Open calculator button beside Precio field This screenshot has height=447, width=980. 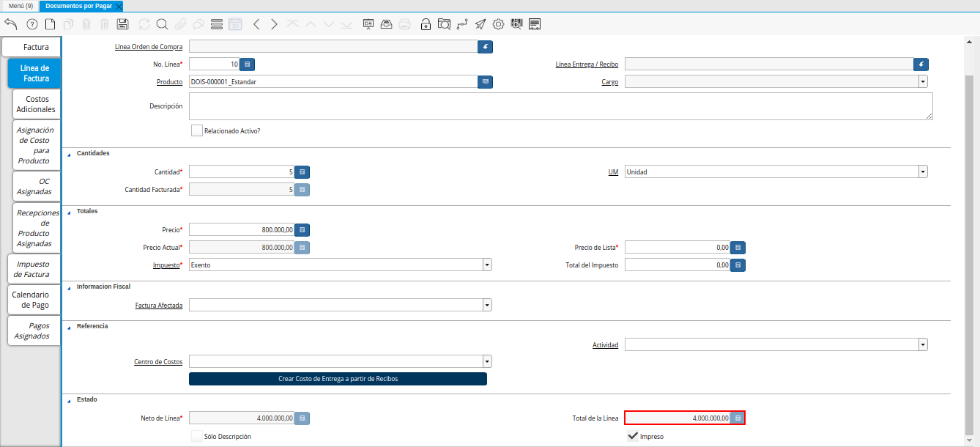(302, 229)
